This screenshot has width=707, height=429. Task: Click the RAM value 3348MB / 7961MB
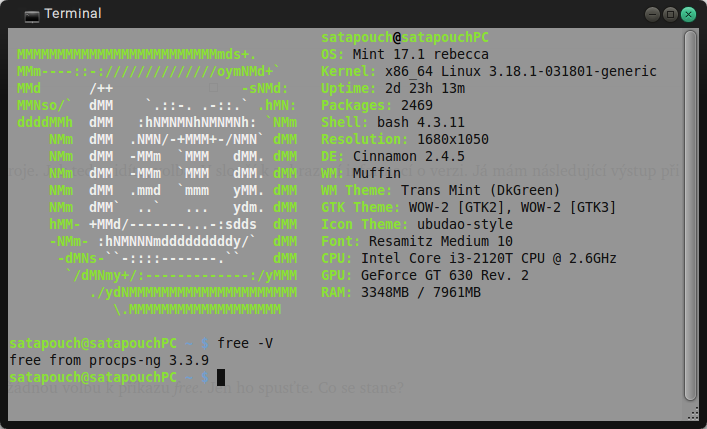[421, 292]
